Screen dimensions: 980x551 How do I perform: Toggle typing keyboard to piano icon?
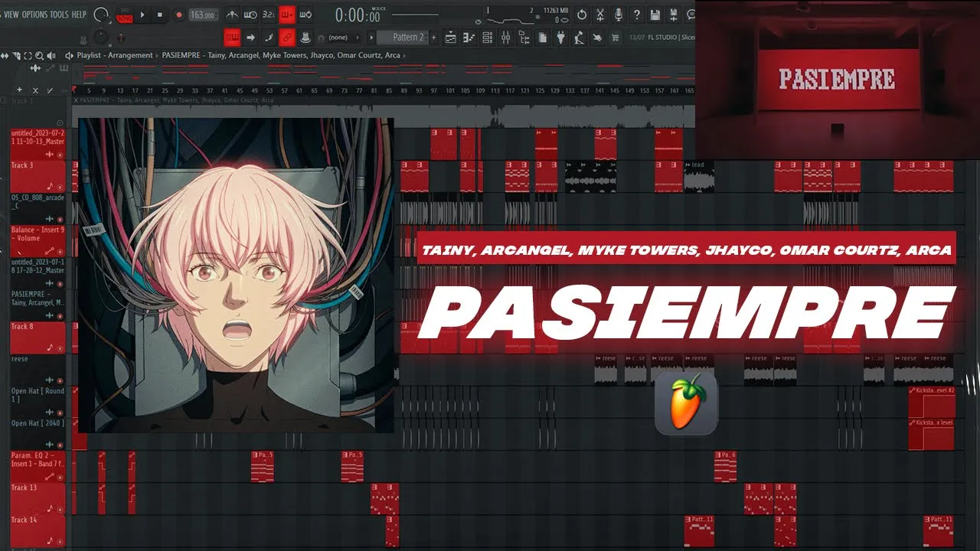(233, 37)
